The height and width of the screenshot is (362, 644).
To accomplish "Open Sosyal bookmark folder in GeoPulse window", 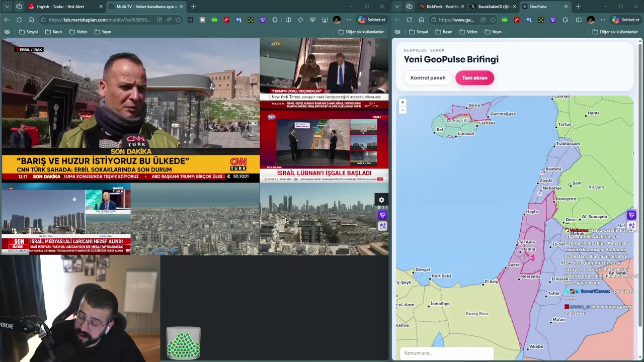I will click(x=419, y=32).
